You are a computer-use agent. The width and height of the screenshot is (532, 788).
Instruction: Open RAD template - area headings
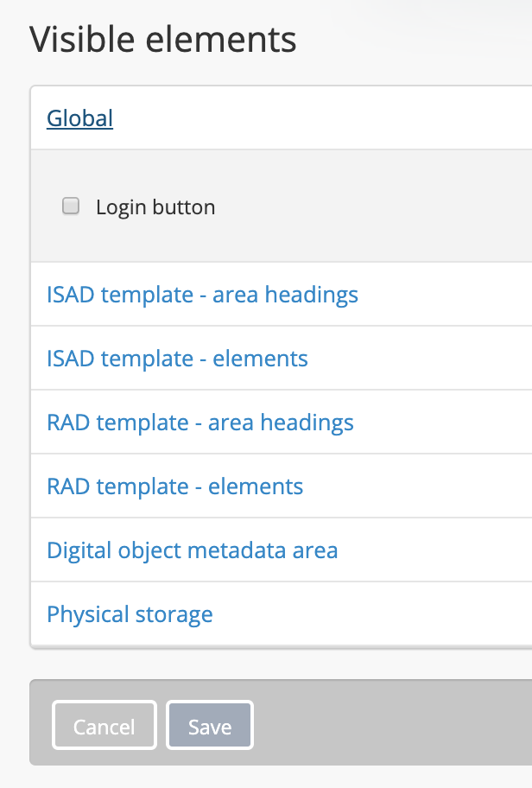point(200,423)
